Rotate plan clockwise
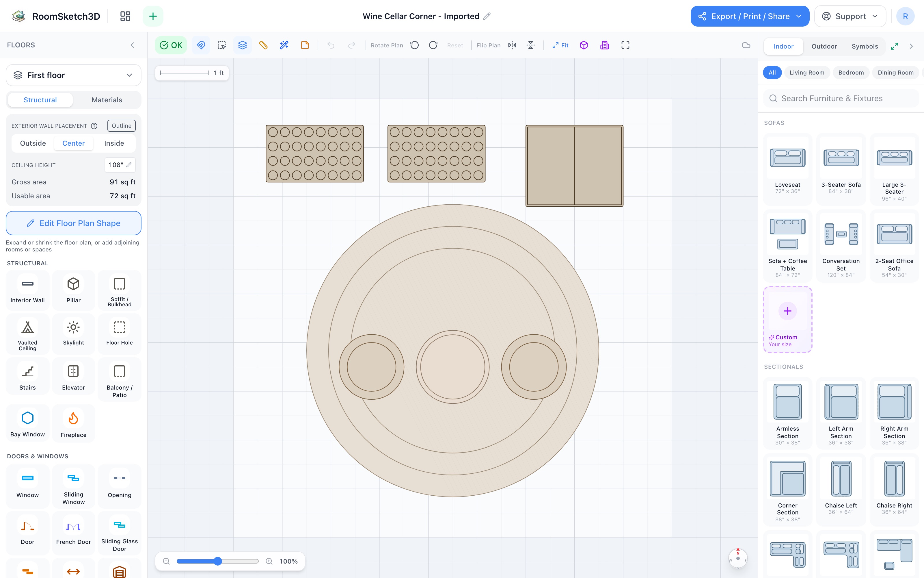Viewport: 924px width, 578px height. 433,45
